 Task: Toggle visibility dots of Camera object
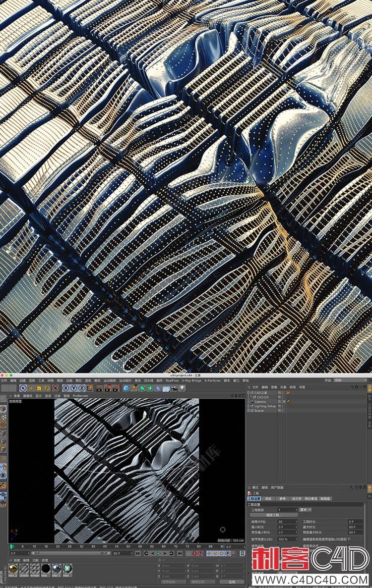coord(282,402)
